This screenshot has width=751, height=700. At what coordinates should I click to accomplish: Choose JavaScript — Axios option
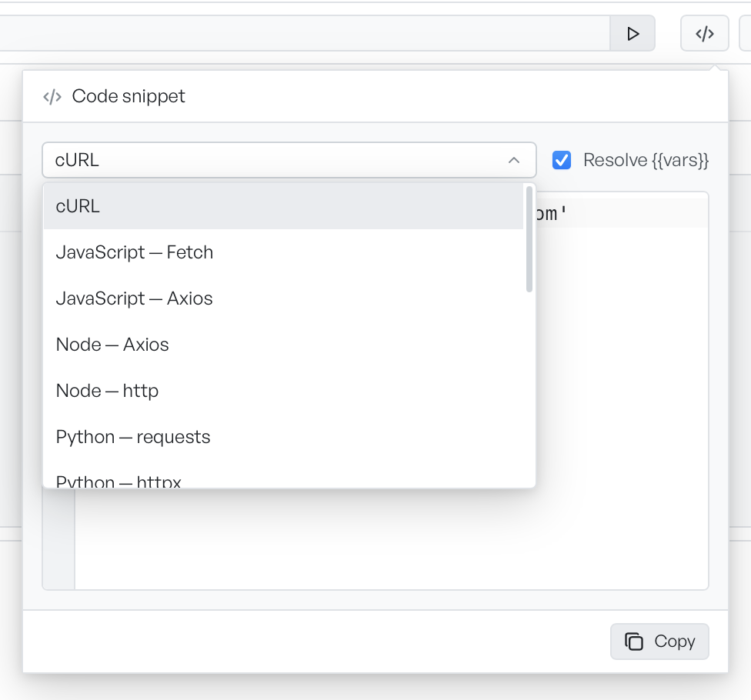283,298
